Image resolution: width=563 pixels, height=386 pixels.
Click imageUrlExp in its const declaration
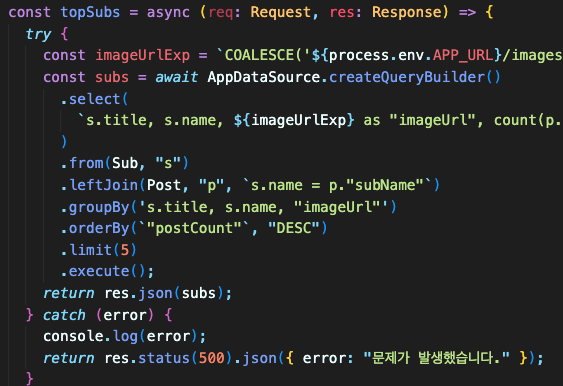142,56
